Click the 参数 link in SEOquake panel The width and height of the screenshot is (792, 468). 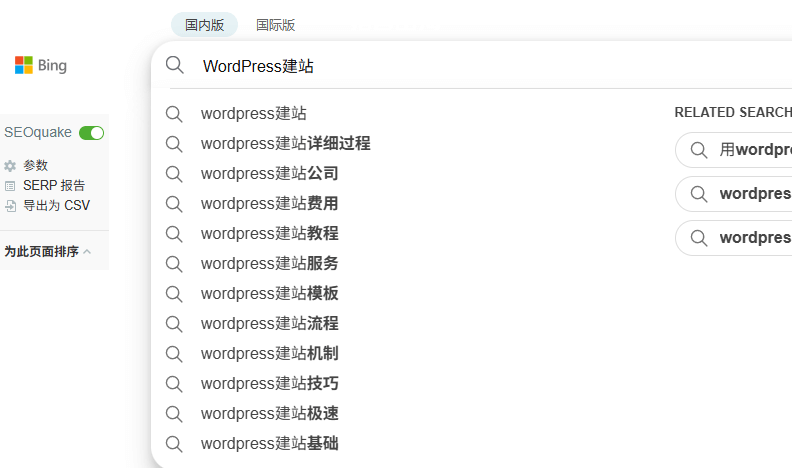(x=35, y=166)
